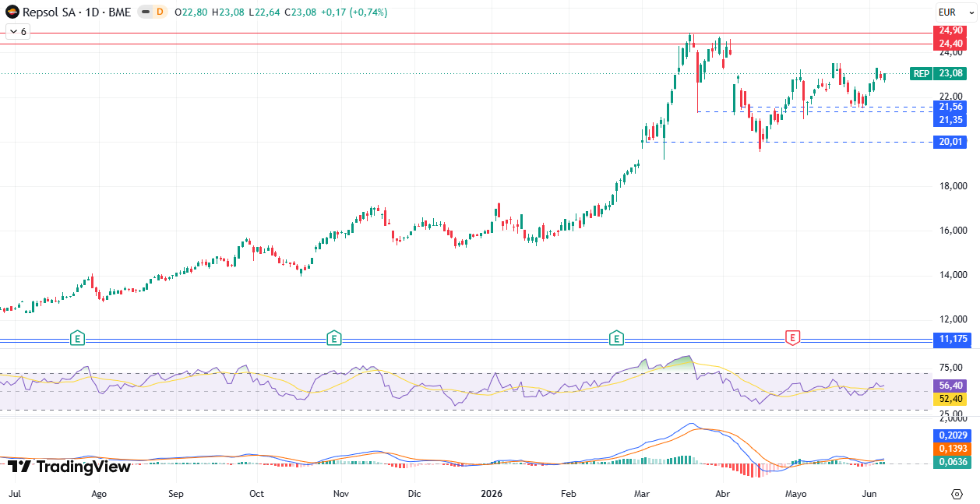Click the Sep label on time axis

click(175, 494)
